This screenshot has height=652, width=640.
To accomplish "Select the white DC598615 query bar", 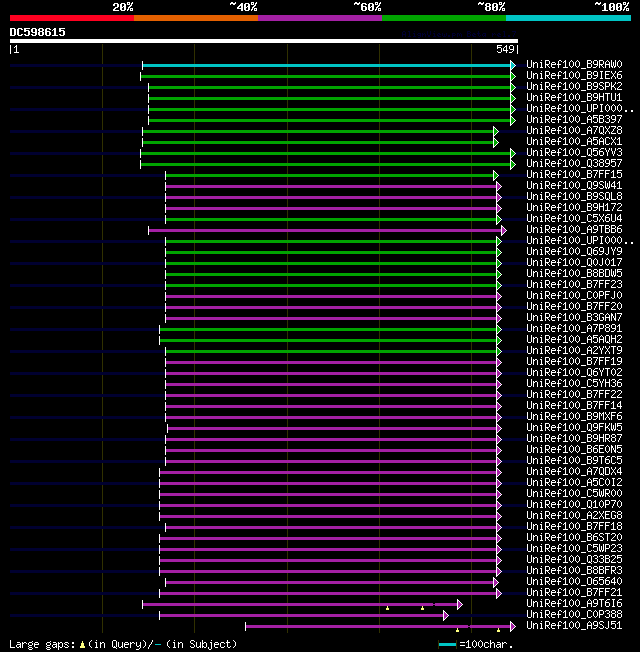I will [264, 41].
